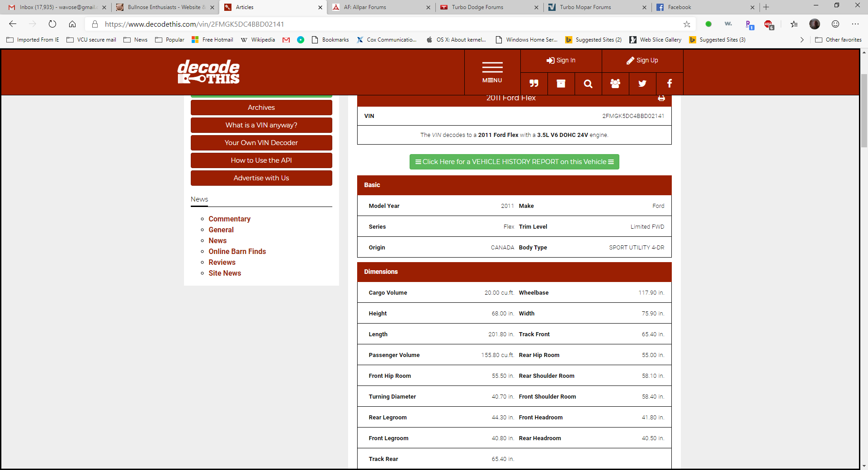The width and height of the screenshot is (868, 470).
Task: Open the users group icon in header
Action: (615, 84)
